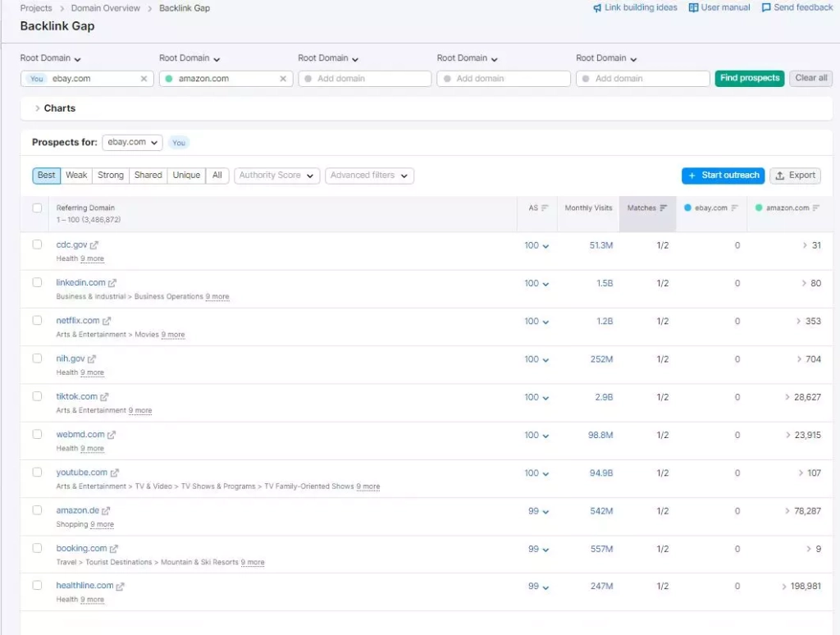Click 78,287 amazon.com backlinks value

pos(807,511)
